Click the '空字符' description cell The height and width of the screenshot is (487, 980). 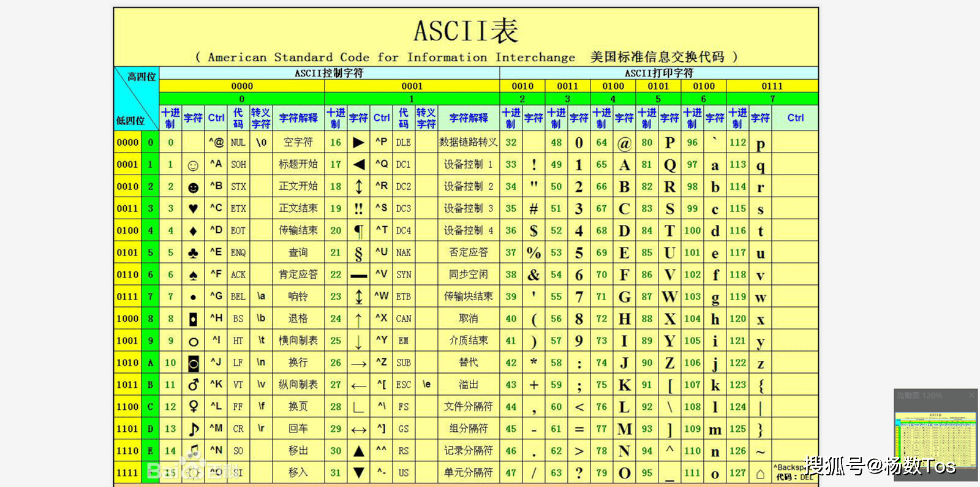(298, 142)
